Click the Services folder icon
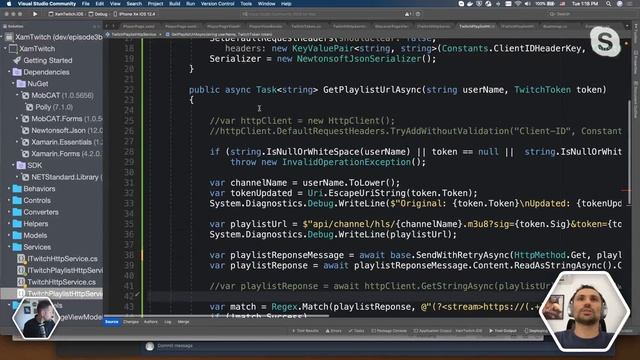The image size is (640, 360). point(17,247)
